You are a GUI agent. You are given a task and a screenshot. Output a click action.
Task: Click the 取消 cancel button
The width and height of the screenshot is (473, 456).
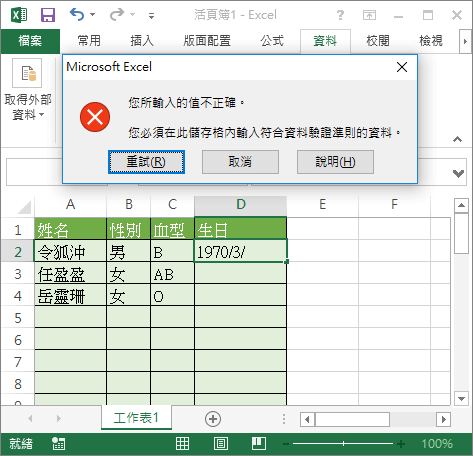click(x=240, y=162)
